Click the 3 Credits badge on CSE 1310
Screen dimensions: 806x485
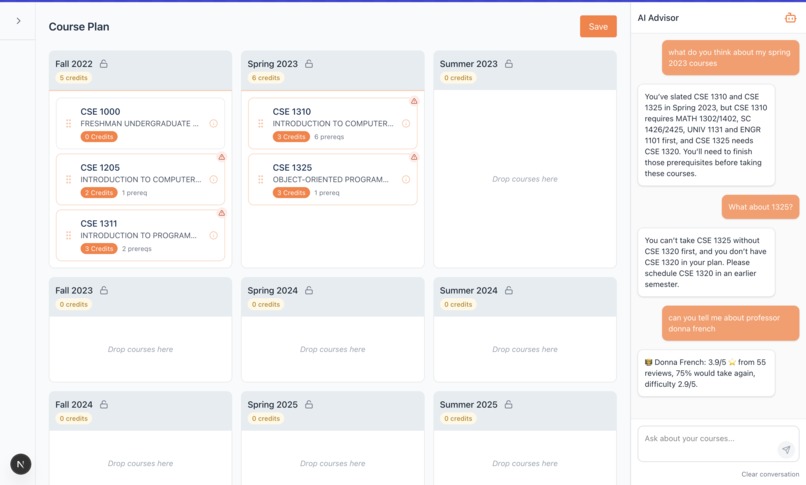point(291,137)
